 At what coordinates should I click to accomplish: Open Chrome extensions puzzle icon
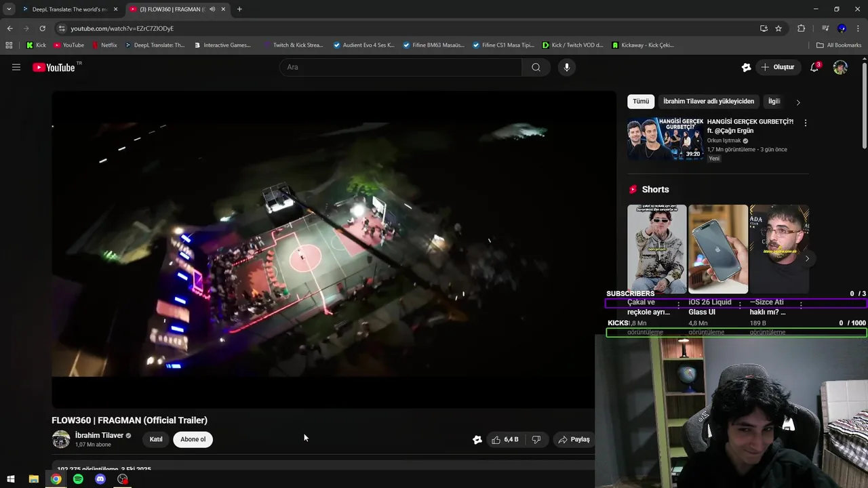point(801,28)
